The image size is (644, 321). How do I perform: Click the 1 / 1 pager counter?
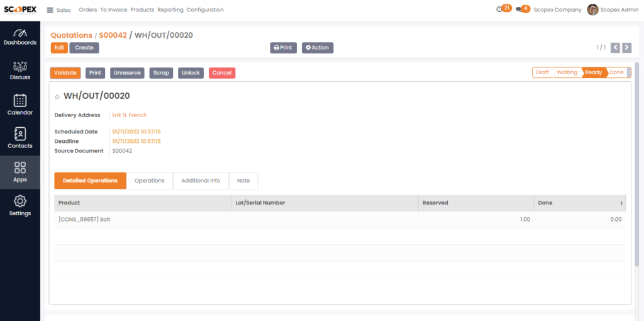(x=601, y=48)
